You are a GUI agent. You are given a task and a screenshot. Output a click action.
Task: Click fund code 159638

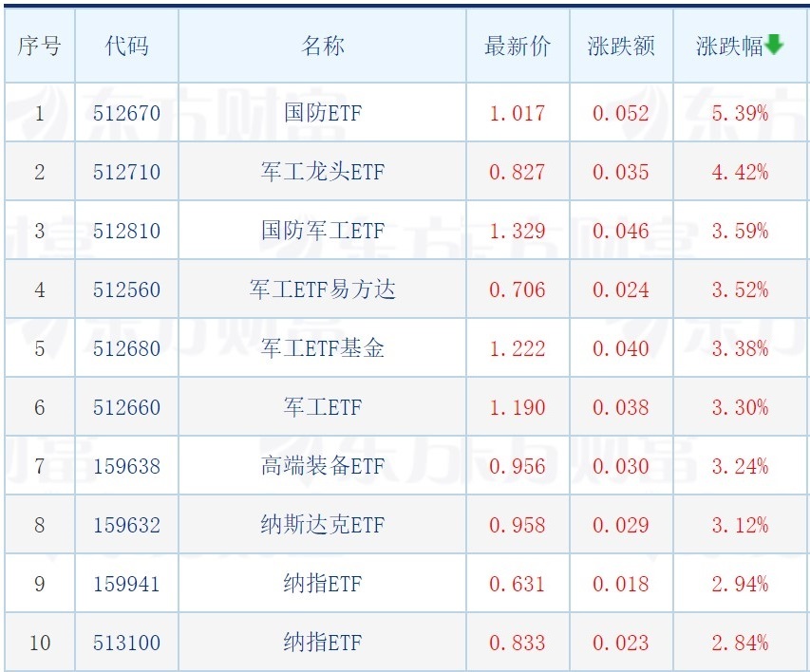coord(126,466)
